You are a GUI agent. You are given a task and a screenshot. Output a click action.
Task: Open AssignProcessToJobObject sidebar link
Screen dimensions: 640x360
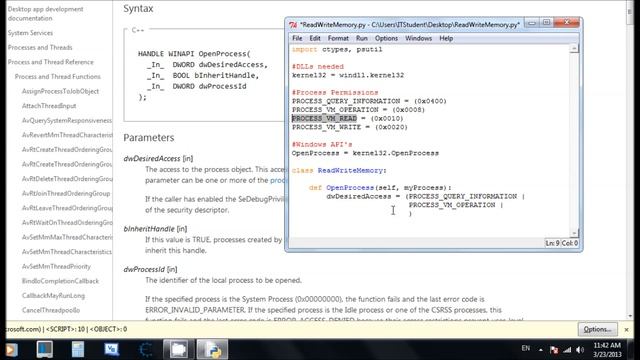(x=60, y=91)
